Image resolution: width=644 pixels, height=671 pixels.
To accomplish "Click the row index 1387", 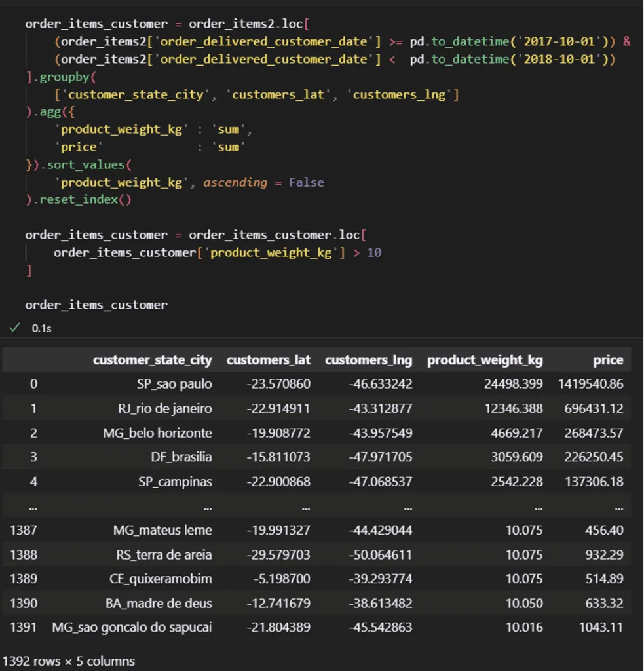I will (x=24, y=530).
